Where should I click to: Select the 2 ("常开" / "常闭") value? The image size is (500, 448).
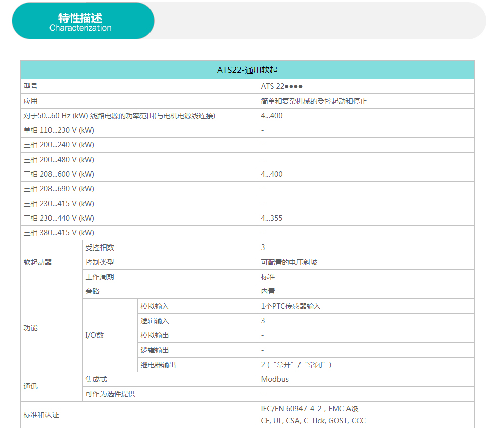tap(296, 365)
